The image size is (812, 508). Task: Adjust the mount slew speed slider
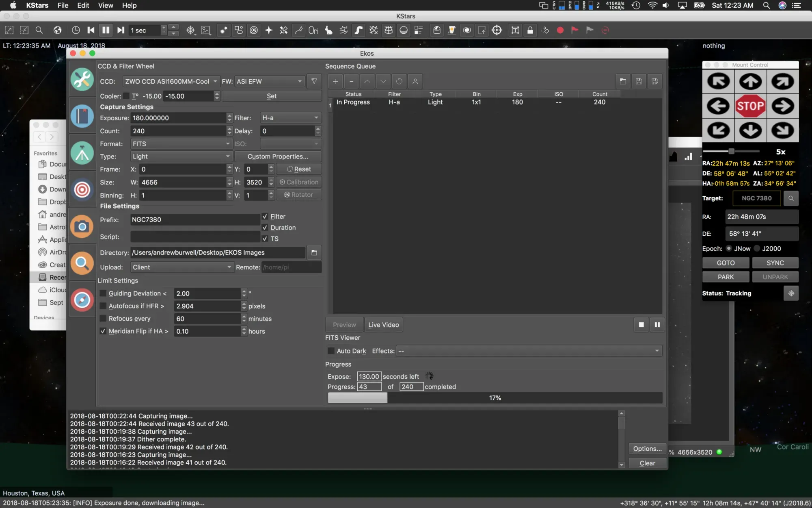[x=731, y=151]
